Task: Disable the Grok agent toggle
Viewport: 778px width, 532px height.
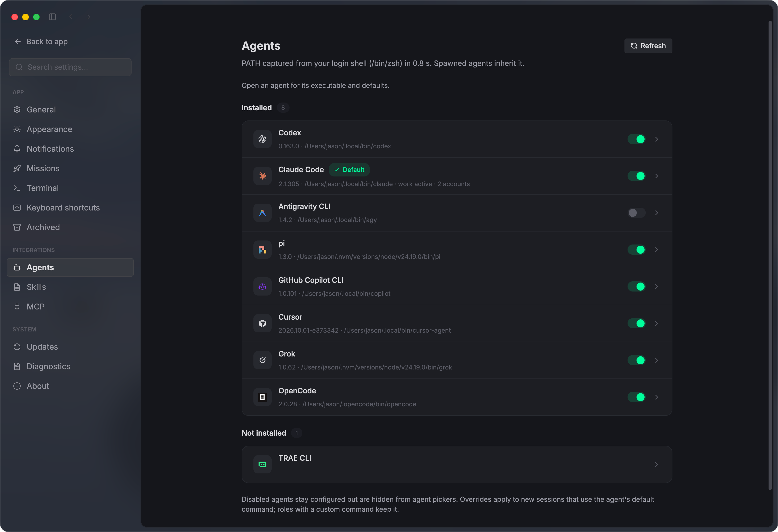Action: click(x=636, y=360)
